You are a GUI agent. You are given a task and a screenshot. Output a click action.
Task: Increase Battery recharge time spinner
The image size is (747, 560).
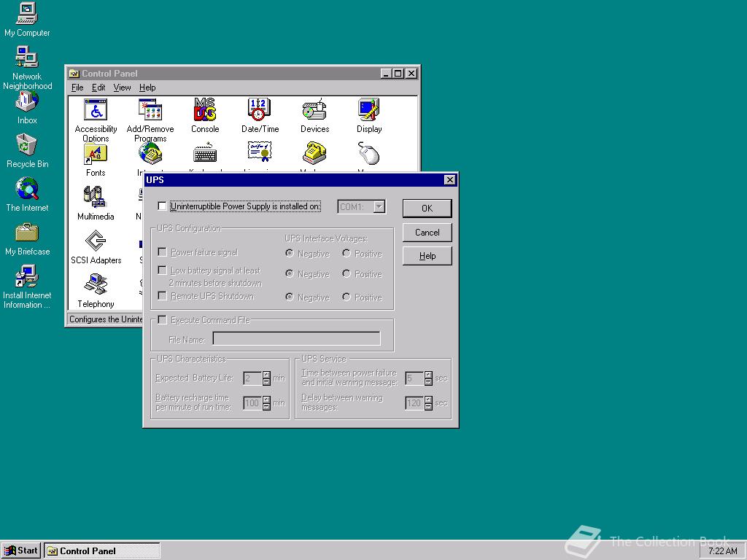pyautogui.click(x=266, y=400)
